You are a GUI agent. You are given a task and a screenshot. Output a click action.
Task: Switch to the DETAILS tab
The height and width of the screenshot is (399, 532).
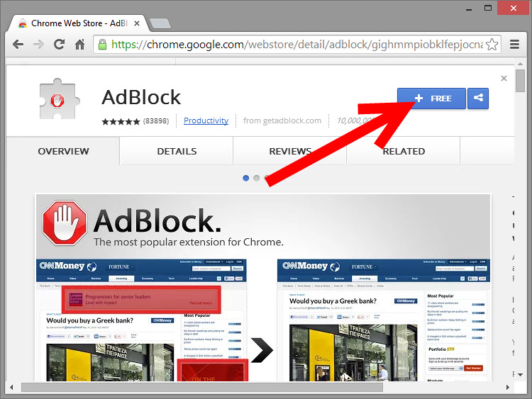[177, 151]
